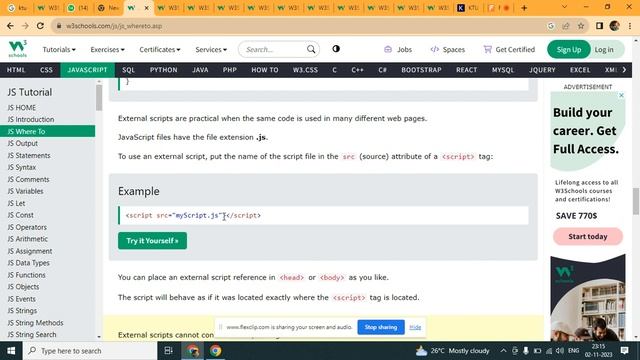Click the Chrome icon in taskbar
Screen dimensions: 640x360
(216, 351)
